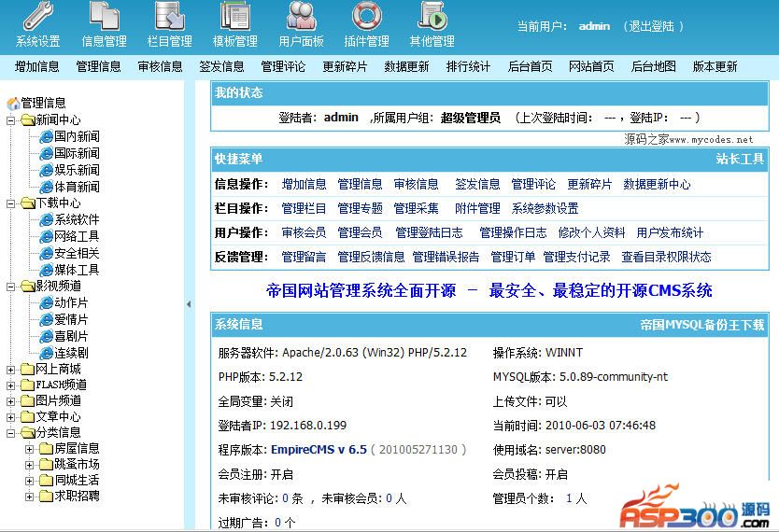779x532 pixels.
Task: Select 管理评论 in the sub menu bar
Action: 283,66
